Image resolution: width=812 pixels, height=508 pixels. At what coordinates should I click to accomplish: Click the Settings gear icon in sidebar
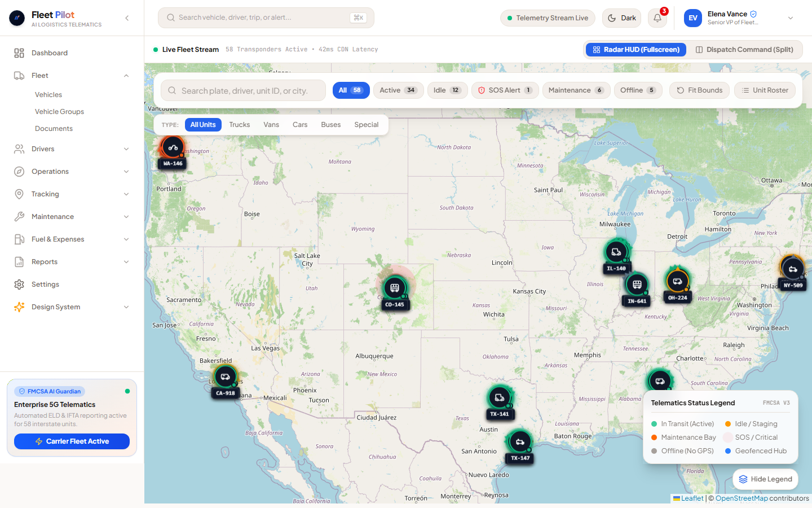(19, 284)
